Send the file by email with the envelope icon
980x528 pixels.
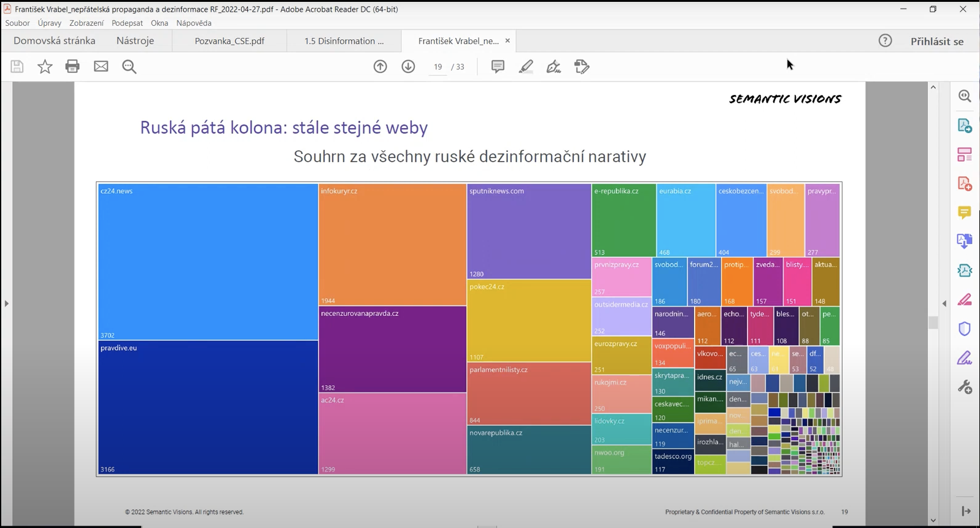[101, 66]
